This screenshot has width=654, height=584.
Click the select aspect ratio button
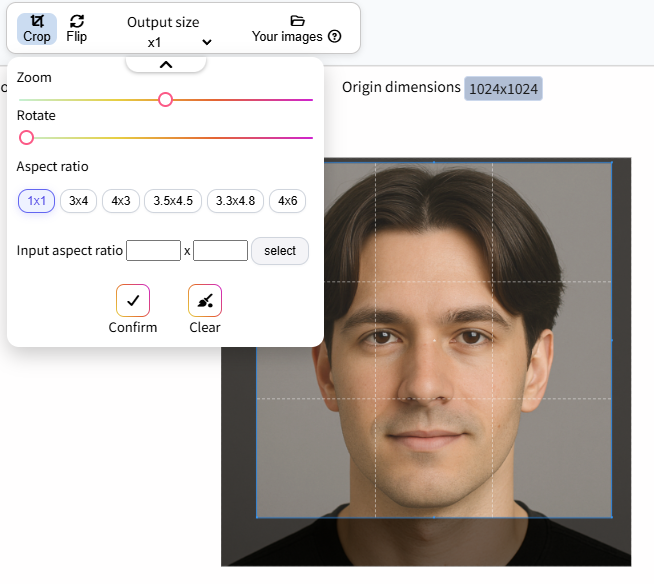click(280, 251)
